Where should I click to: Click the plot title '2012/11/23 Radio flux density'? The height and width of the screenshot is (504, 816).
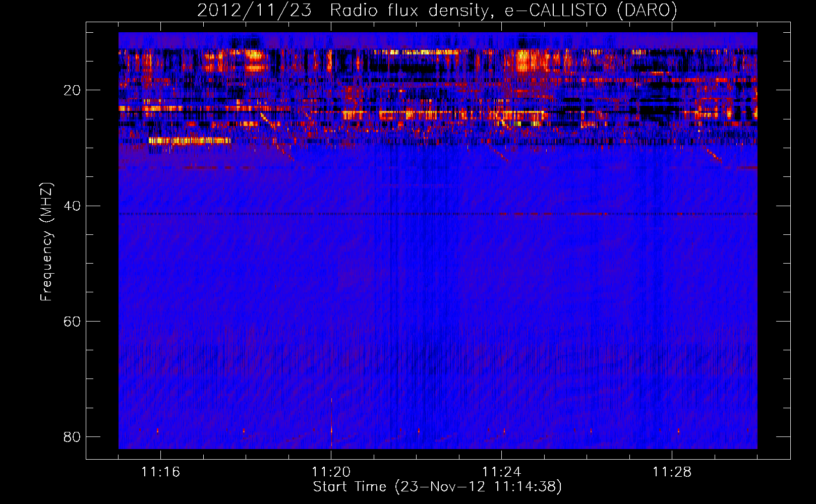tap(437, 10)
